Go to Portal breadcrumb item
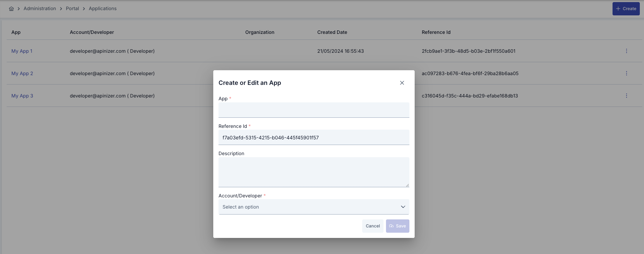Screen dimensions: 644x254 tap(72, 9)
